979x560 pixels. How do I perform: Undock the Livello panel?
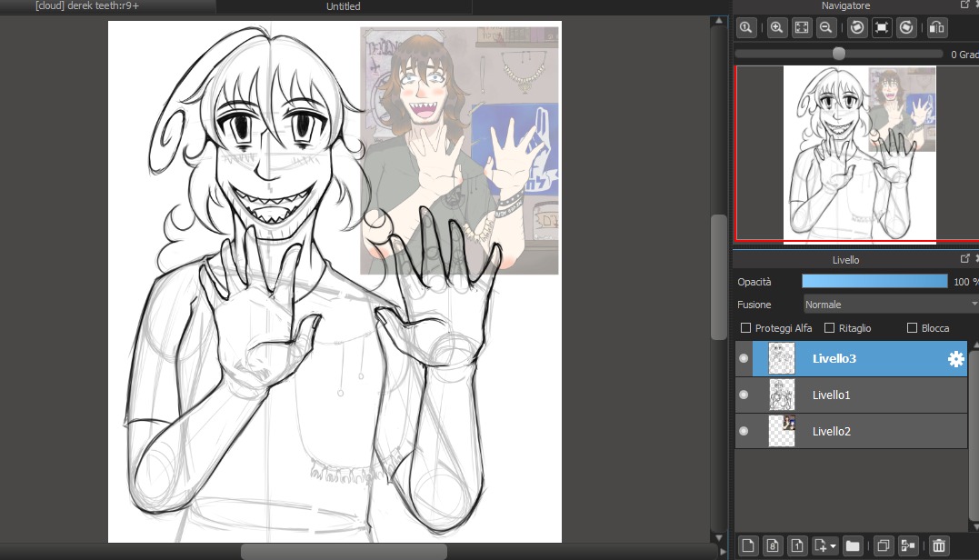[964, 258]
